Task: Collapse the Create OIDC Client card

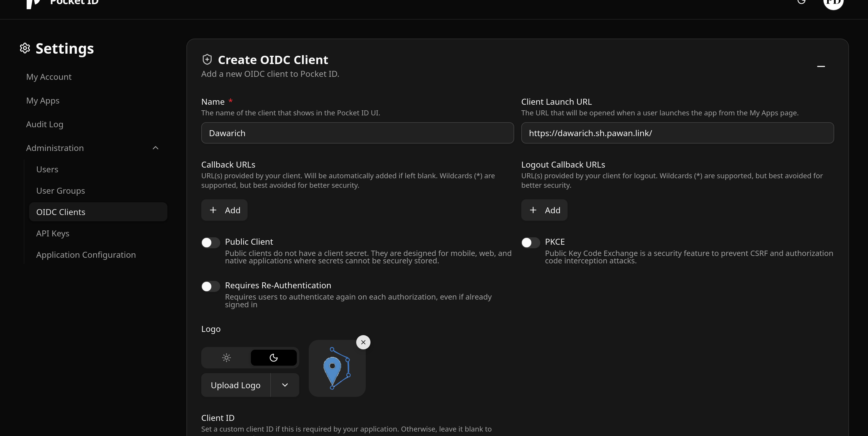Action: tap(821, 66)
